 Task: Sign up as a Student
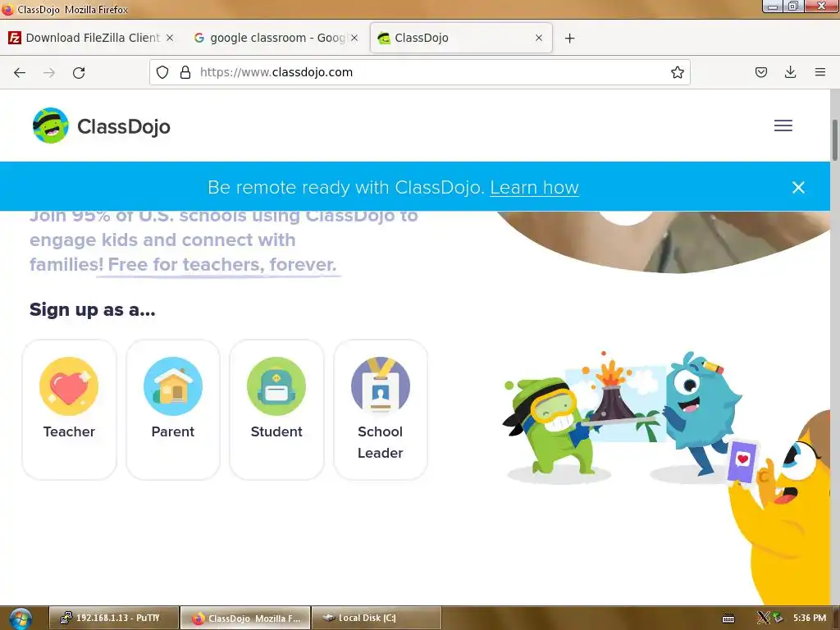click(276, 409)
